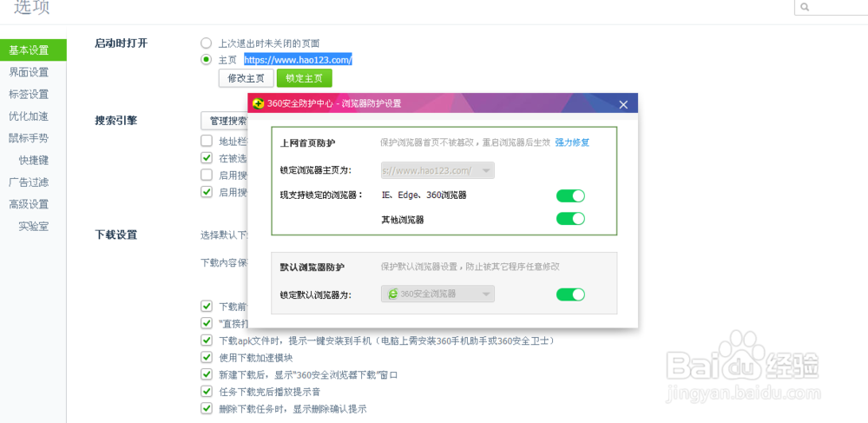The width and height of the screenshot is (868, 423).
Task: Click the search input field at top right
Action: tap(831, 7)
